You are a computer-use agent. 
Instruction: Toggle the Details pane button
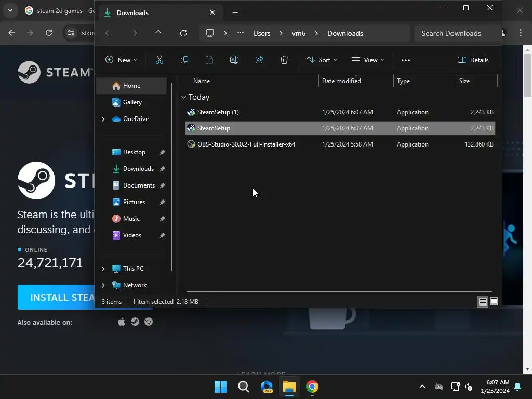(473, 60)
